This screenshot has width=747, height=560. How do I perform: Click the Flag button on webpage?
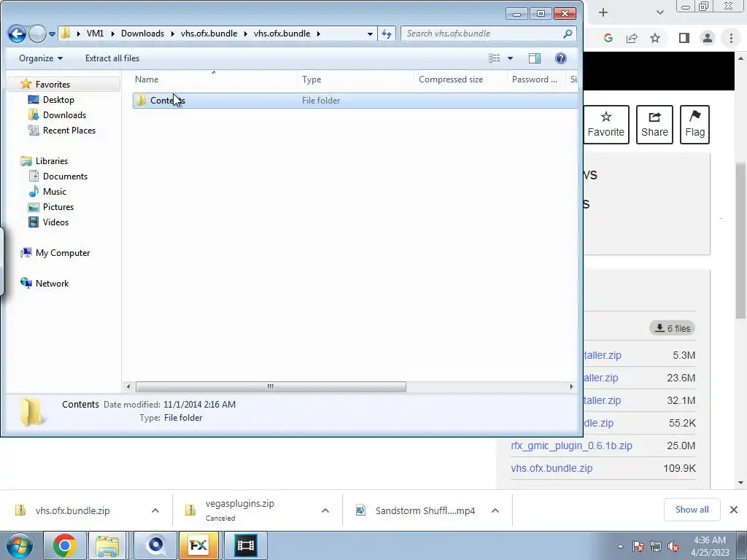[x=694, y=125]
